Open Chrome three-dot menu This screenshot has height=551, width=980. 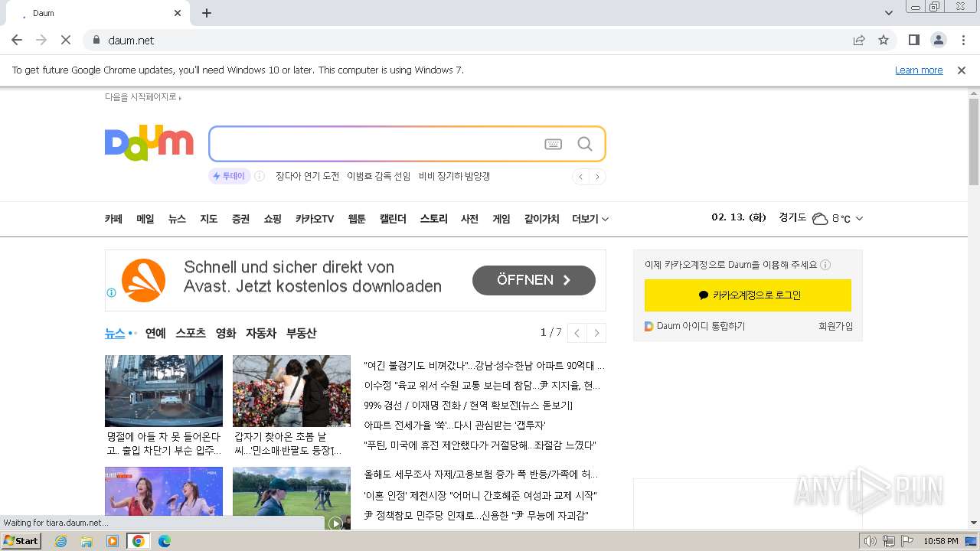(x=963, y=40)
